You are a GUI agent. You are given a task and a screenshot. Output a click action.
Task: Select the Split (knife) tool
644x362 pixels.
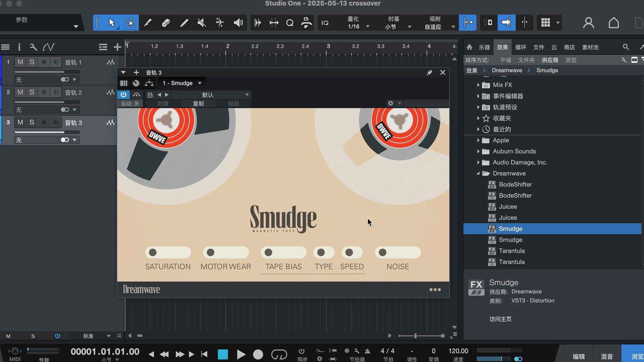click(148, 23)
